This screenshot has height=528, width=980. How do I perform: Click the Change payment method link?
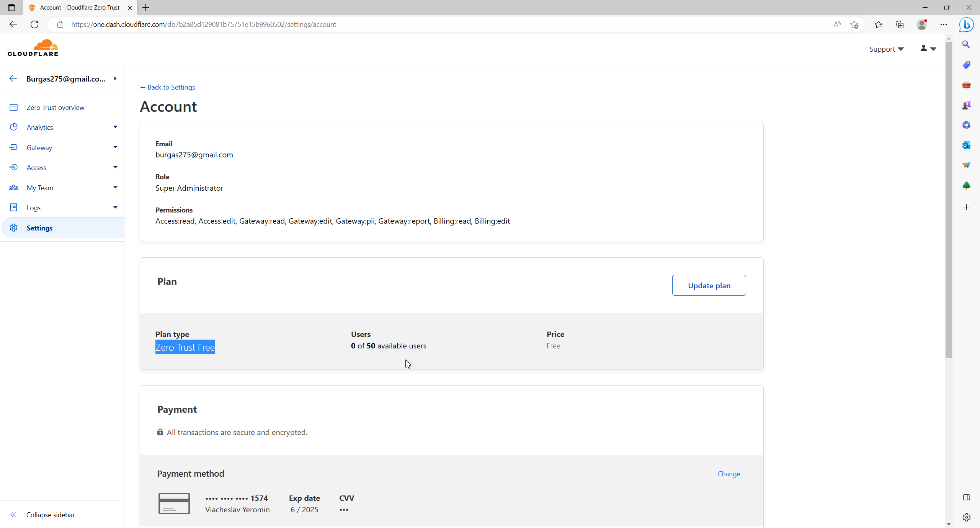[x=728, y=474]
